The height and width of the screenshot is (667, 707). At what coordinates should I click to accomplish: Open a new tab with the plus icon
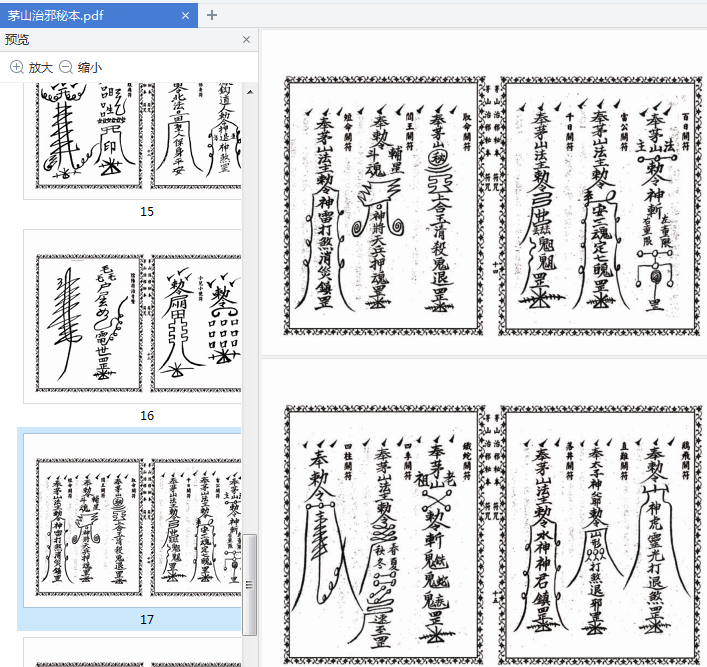point(211,15)
